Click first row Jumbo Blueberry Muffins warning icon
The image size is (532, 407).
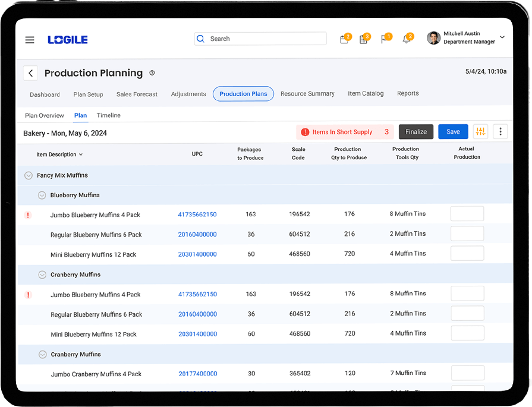28,214
